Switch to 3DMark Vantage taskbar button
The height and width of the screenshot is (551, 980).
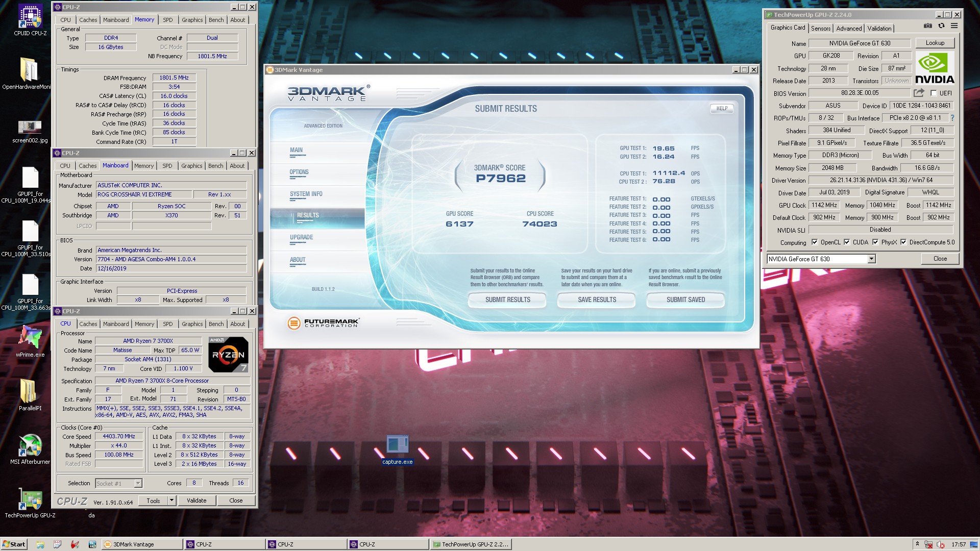(x=142, y=544)
